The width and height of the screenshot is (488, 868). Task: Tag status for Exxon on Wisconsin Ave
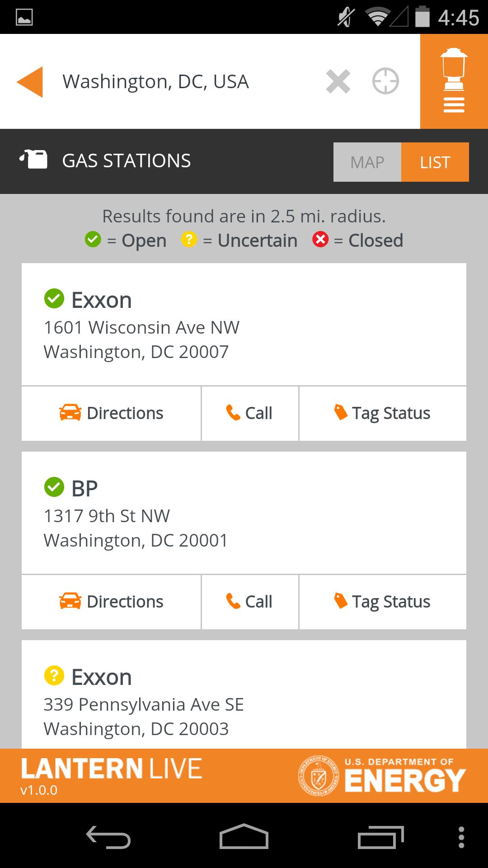(x=382, y=413)
